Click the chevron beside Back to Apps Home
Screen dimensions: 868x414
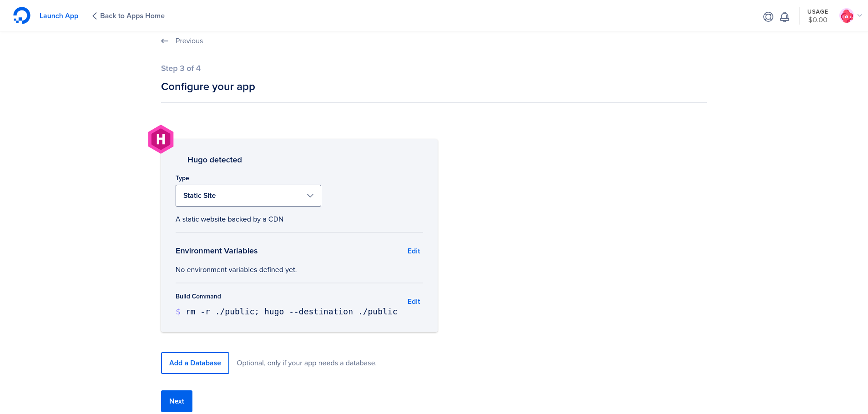point(94,15)
